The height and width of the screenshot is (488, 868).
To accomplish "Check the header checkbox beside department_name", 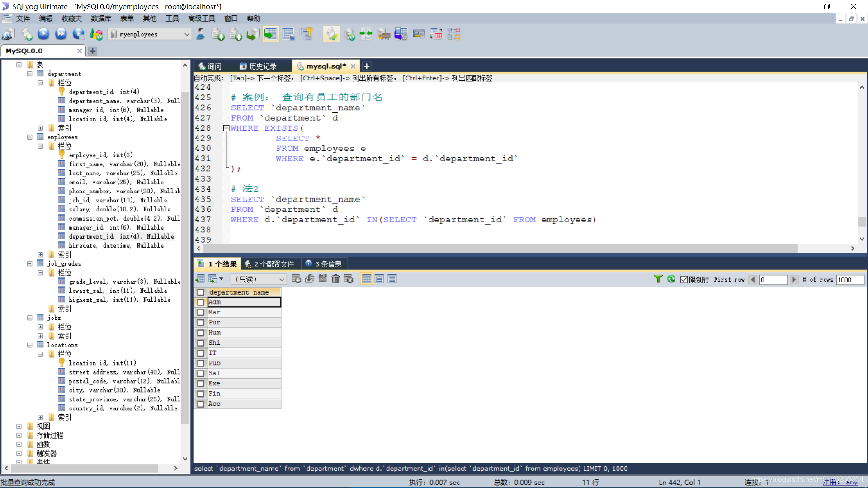I will (201, 292).
